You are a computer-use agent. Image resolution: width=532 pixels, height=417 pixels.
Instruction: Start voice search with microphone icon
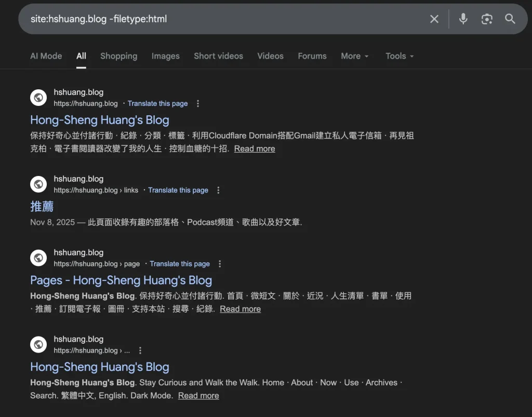[463, 19]
